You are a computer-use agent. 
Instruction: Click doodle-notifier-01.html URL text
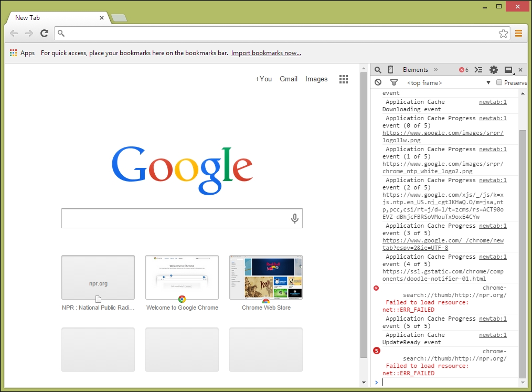pyautogui.click(x=443, y=276)
